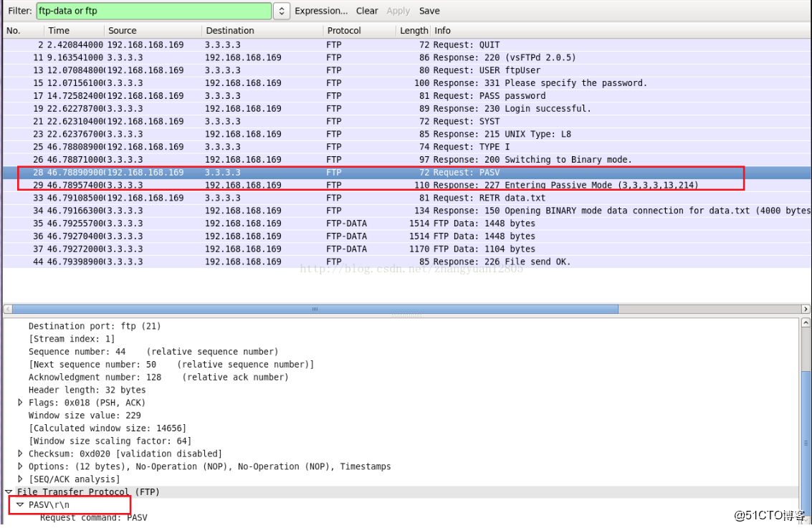Image resolution: width=812 pixels, height=528 pixels.
Task: Select packet 17 Request: PASS password
Action: 406,96
